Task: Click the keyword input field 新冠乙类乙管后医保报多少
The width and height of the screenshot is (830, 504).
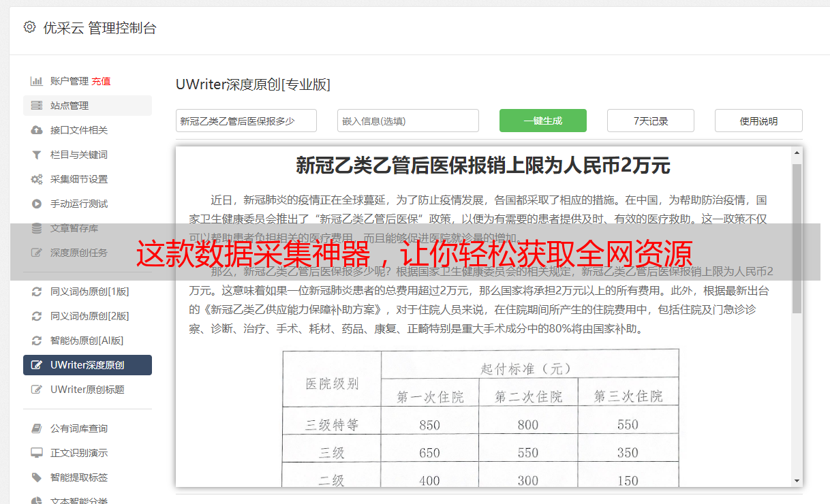Action: 246,121
